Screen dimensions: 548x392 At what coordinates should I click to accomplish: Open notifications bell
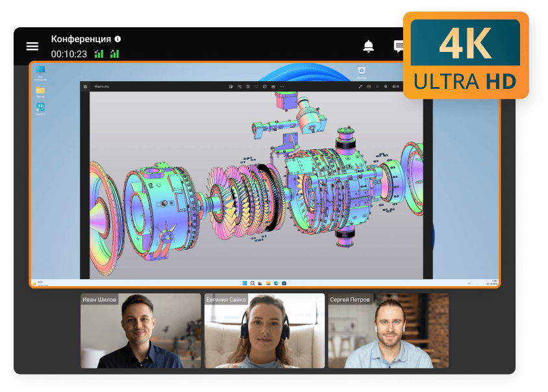coord(368,46)
